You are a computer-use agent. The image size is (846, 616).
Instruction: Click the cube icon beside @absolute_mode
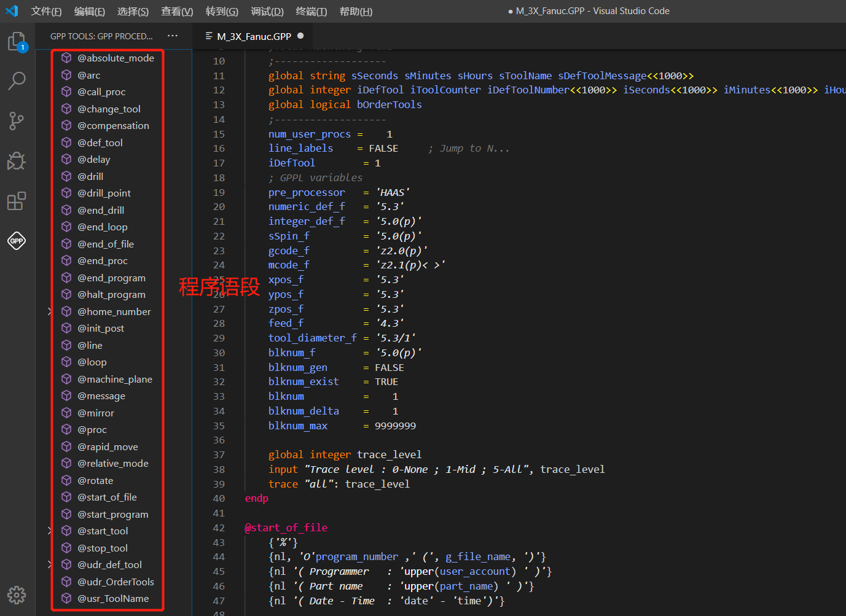[66, 58]
